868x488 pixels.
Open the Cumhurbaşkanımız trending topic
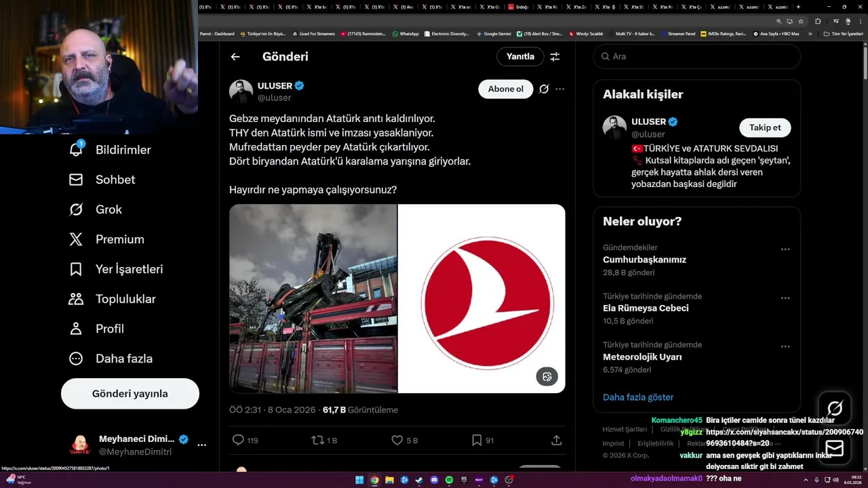coord(644,260)
